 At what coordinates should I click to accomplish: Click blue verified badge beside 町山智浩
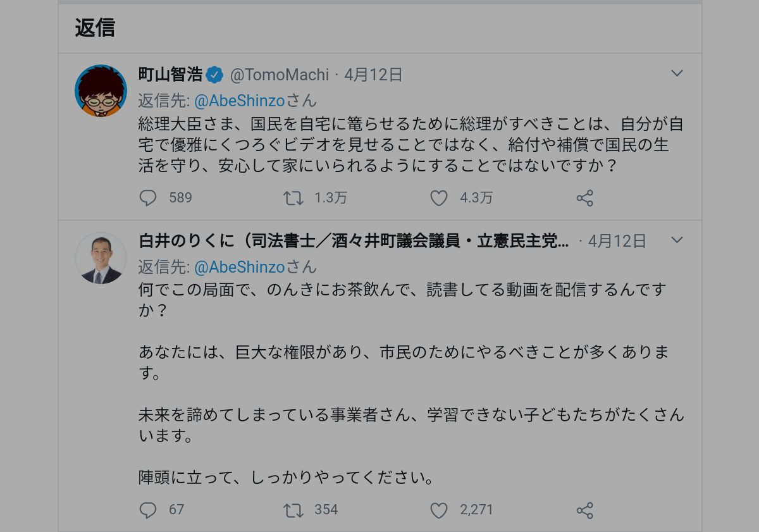215,75
